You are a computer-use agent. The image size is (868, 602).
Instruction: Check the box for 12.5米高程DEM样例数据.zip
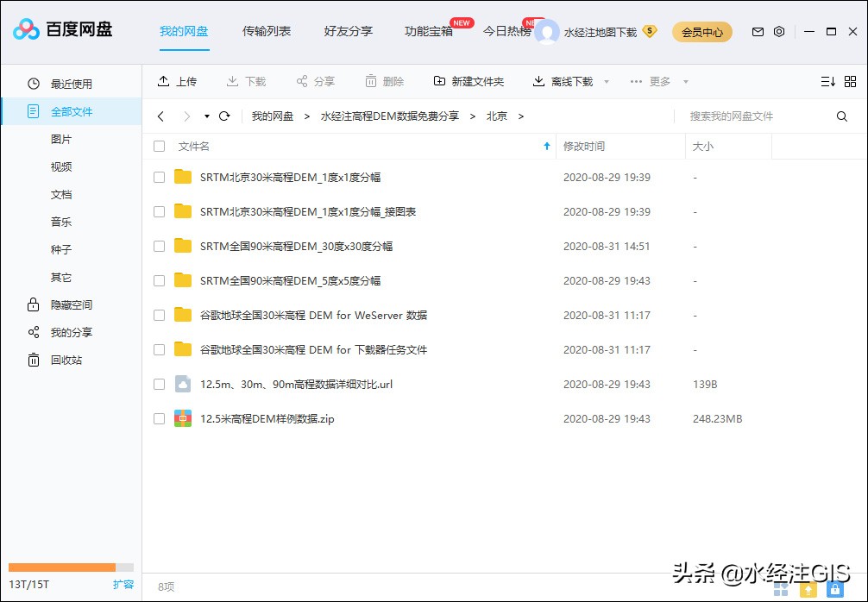point(160,418)
